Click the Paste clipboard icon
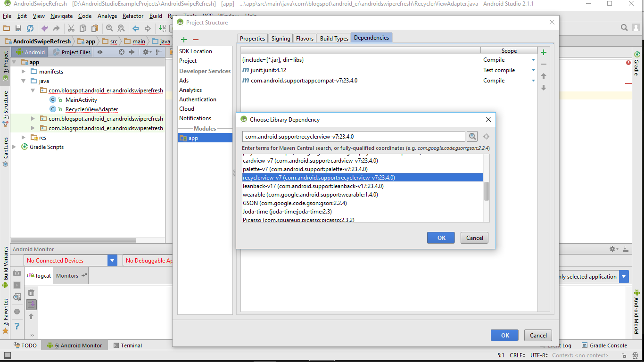644x362 pixels. (95, 28)
